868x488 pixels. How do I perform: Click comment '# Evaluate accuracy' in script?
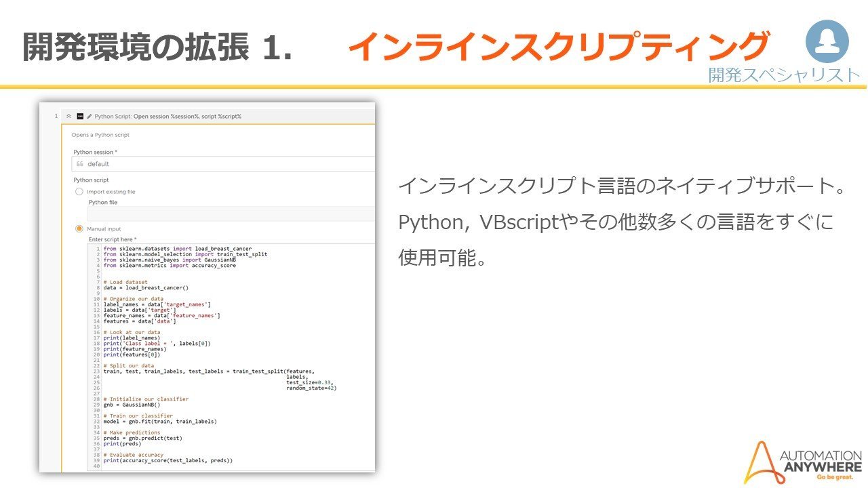[133, 455]
